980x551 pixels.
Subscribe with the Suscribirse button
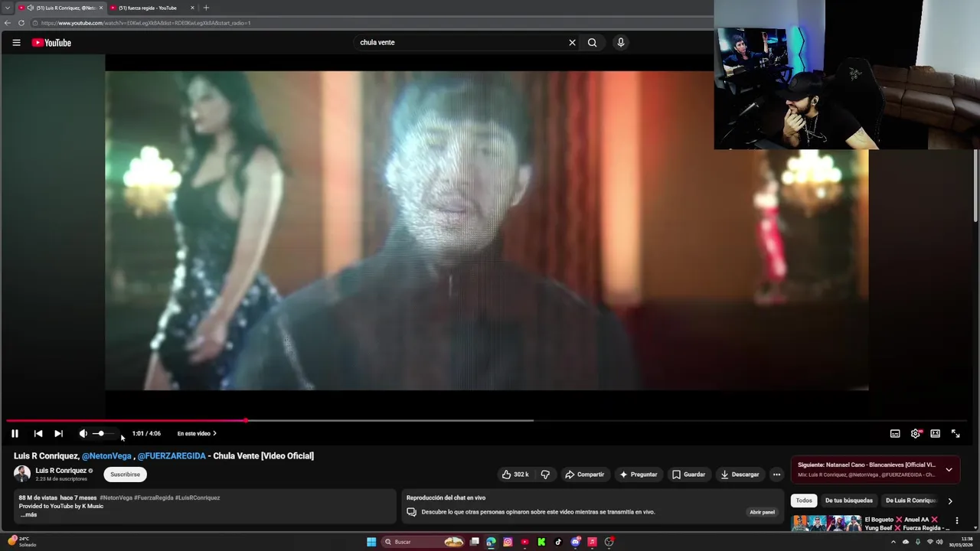point(125,474)
